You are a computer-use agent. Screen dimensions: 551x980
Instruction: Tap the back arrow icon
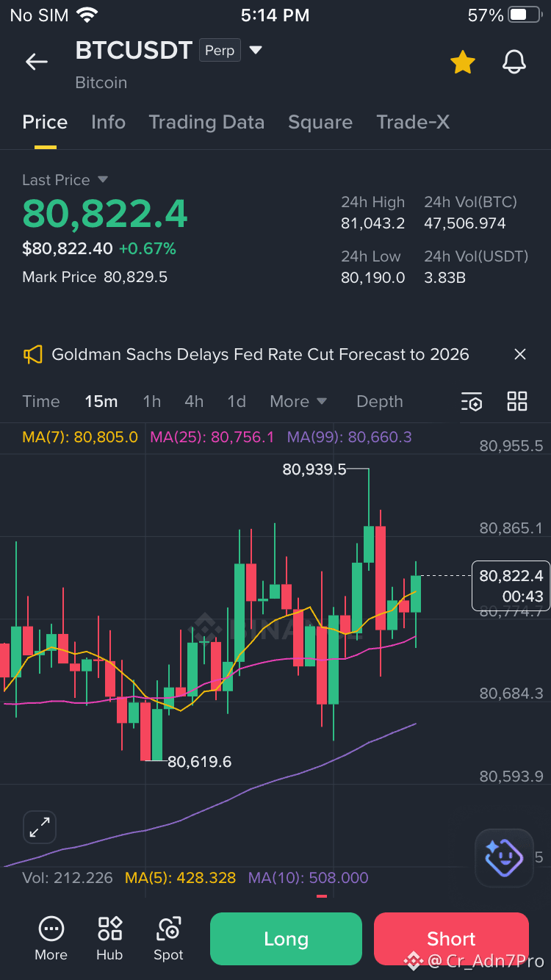(x=36, y=62)
